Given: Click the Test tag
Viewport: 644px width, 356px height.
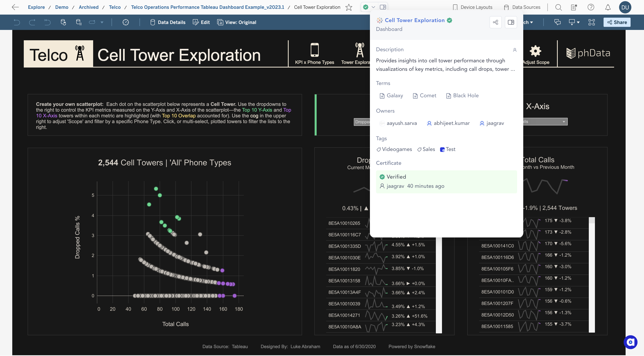Looking at the screenshot, I should tap(448, 149).
